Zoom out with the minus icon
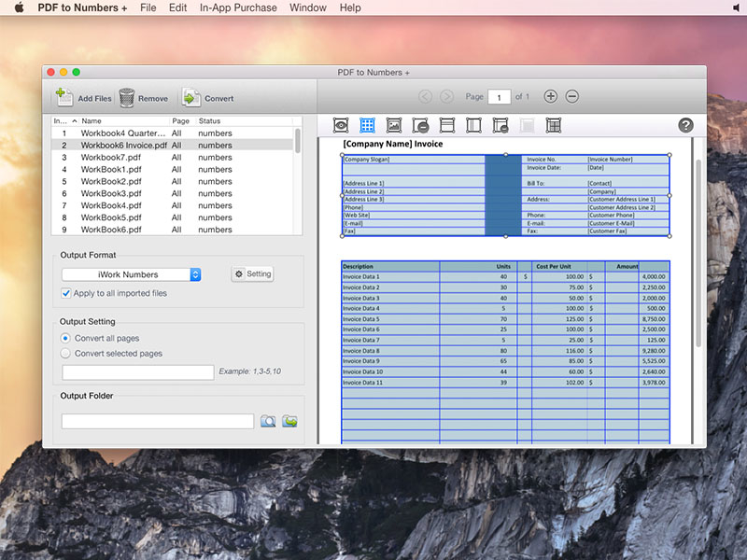Screen dimensions: 747x560 pyautogui.click(x=572, y=96)
